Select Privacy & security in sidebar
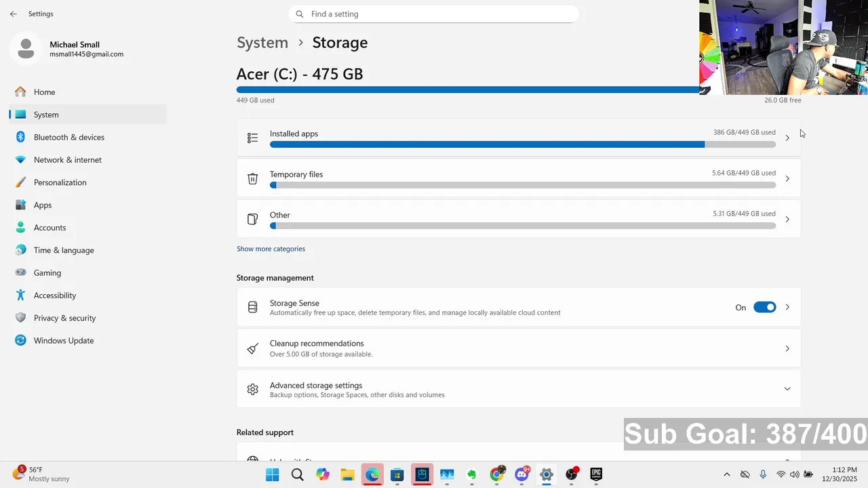Viewport: 868px width, 488px height. click(x=64, y=318)
